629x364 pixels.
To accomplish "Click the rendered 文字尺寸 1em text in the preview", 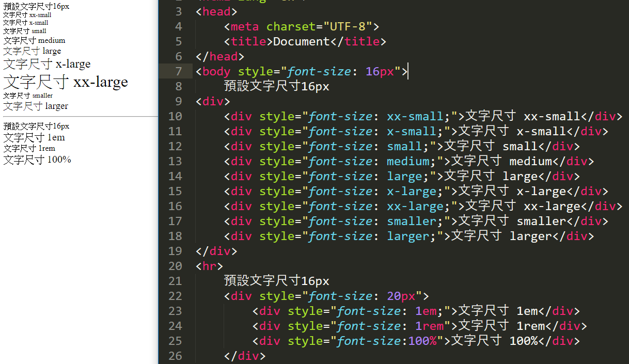I will [x=34, y=137].
